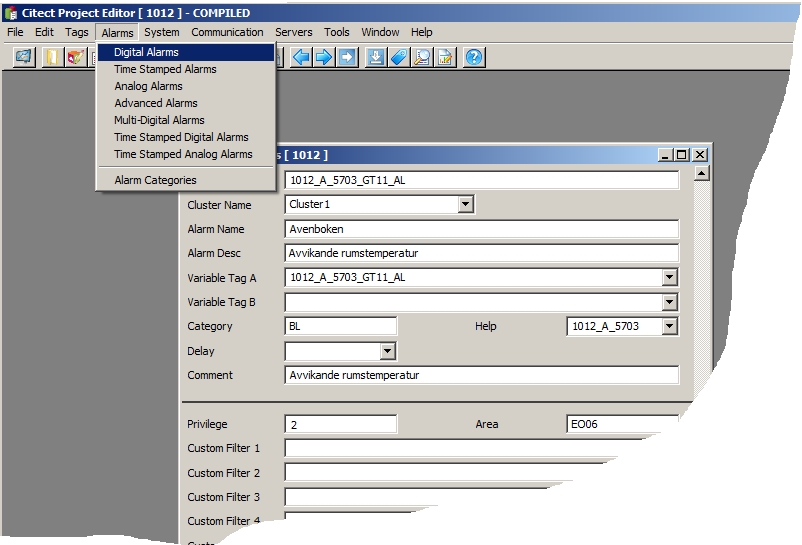Click the Area field containing EO06
The image size is (802, 545).
click(622, 424)
